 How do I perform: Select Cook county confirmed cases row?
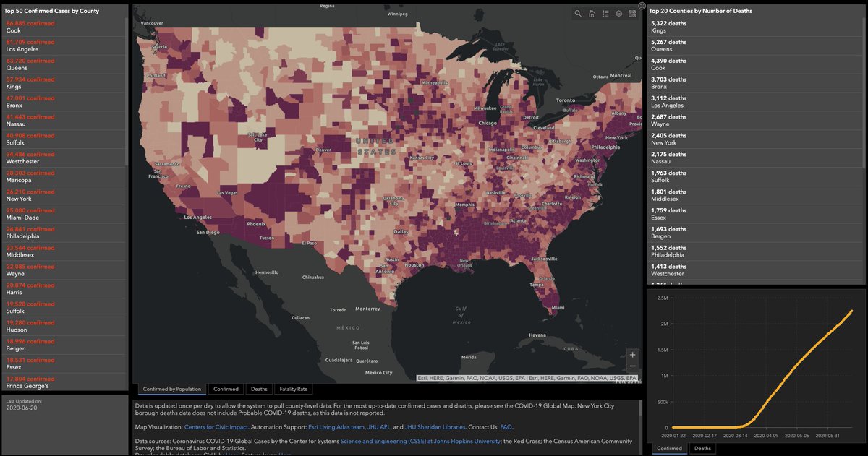pyautogui.click(x=64, y=27)
